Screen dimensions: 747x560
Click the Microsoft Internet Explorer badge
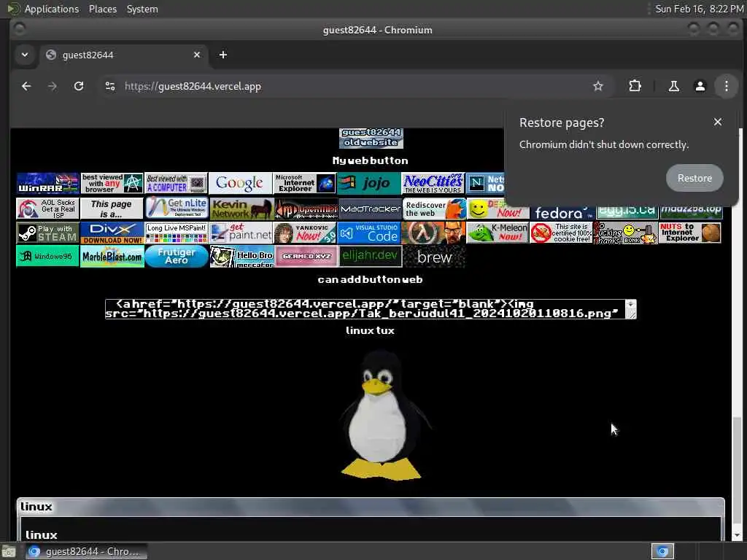click(x=304, y=183)
